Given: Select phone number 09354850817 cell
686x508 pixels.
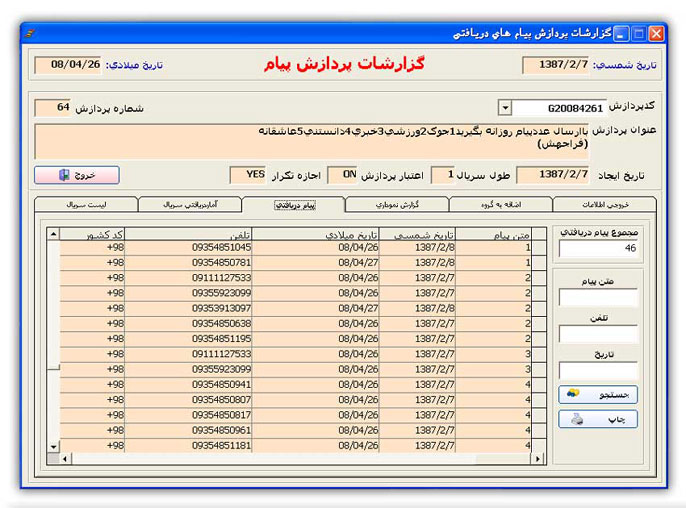Looking at the screenshot, I should (189, 415).
